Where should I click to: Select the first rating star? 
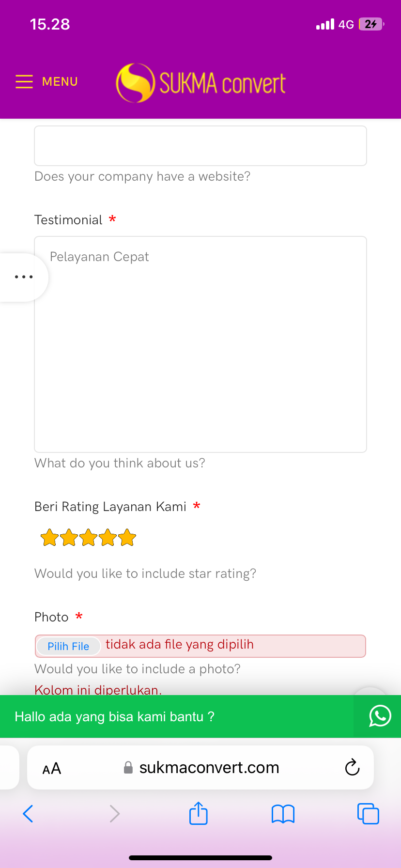49,538
